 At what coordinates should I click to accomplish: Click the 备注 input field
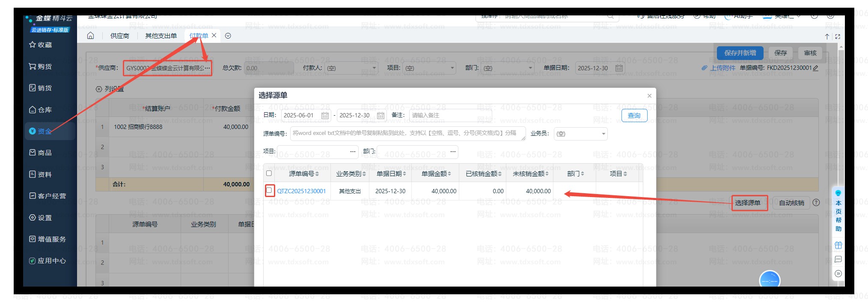[449, 116]
